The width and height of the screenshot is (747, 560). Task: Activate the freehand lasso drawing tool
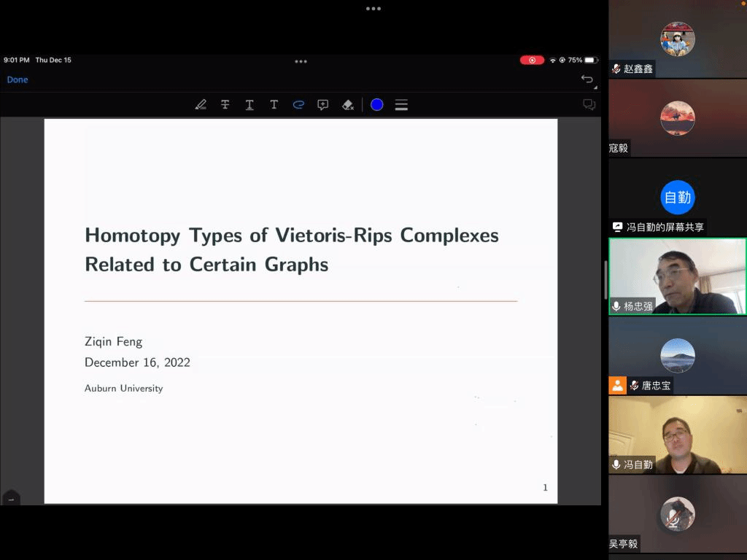(298, 105)
